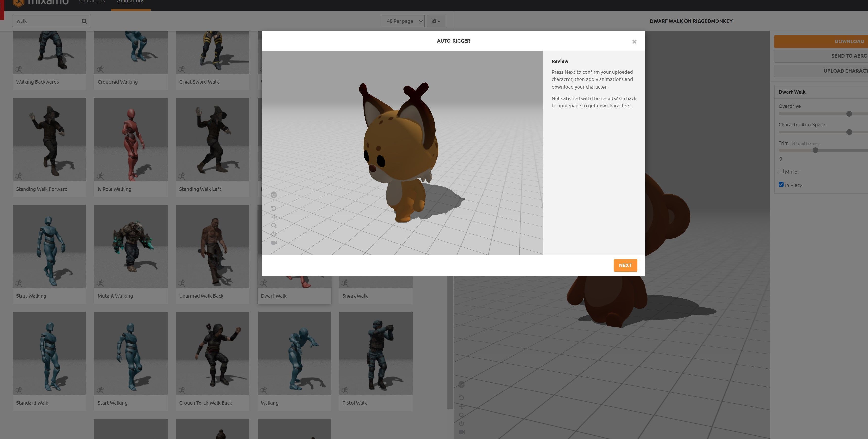This screenshot has width=868, height=439.
Task: Open the gear settings dropdown in the toolbar
Action: point(436,21)
